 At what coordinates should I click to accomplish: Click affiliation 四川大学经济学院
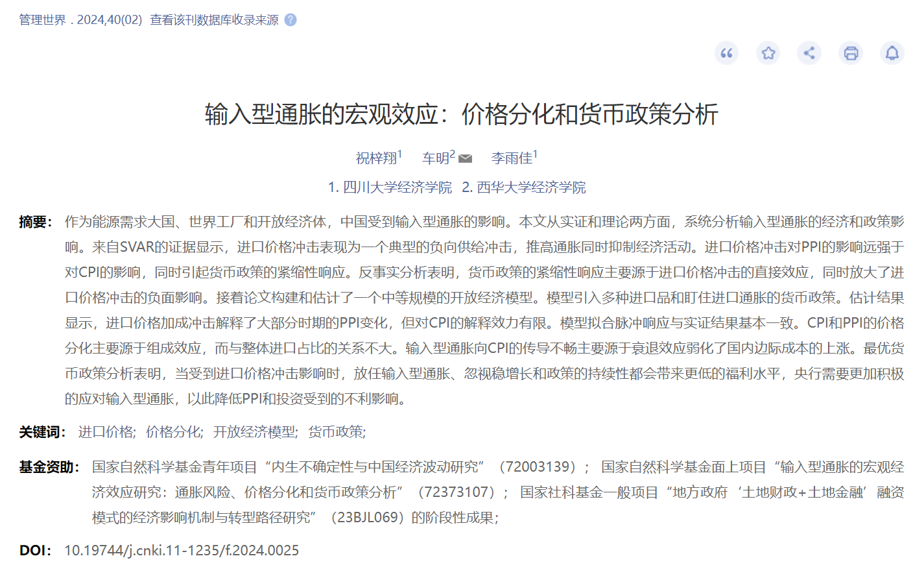pos(397,187)
